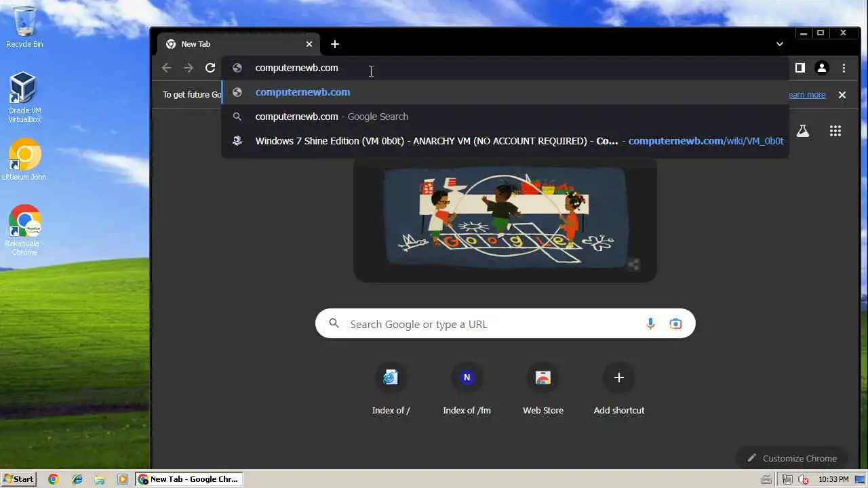The image size is (868, 488).
Task: Click the keyboard icon in the system tray
Action: coord(766,479)
